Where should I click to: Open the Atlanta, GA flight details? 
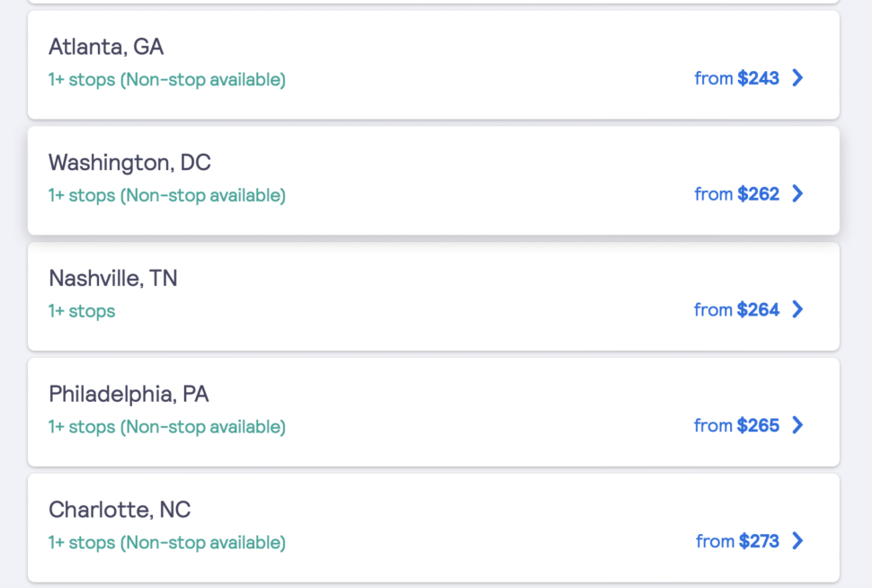434,64
